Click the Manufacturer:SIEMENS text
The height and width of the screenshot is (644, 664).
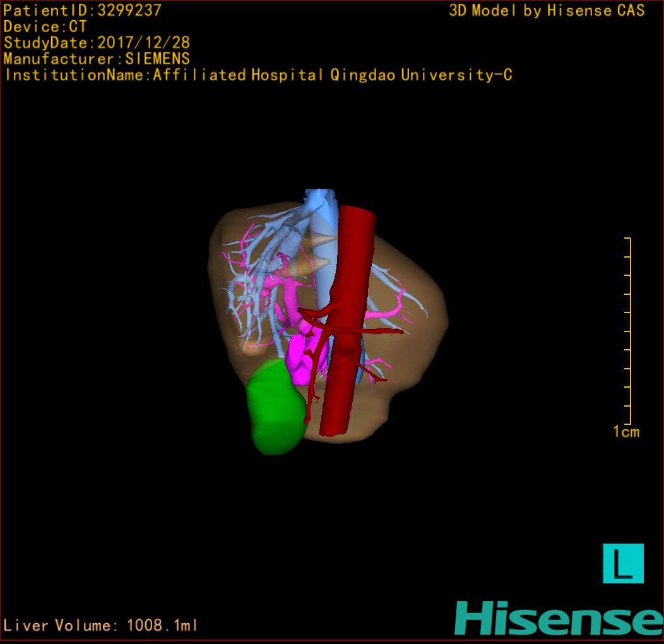97,59
